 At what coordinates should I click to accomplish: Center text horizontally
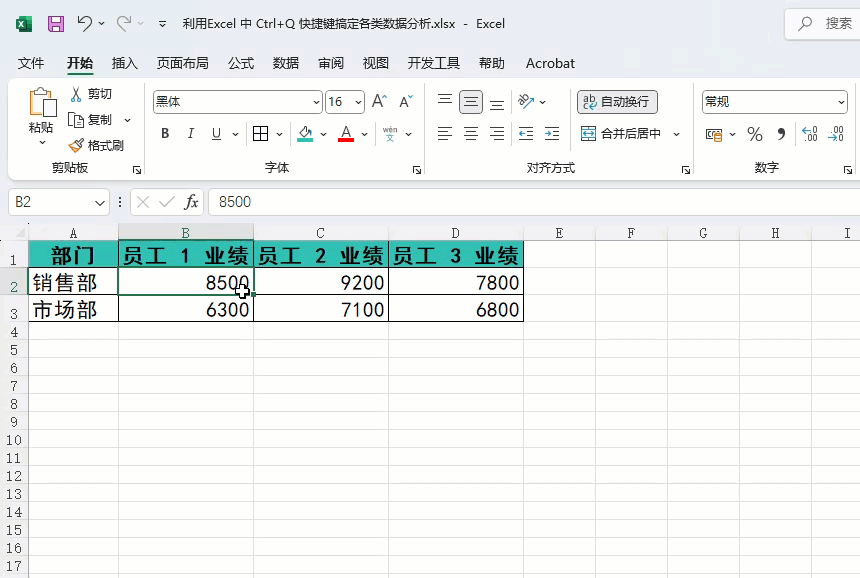tap(471, 133)
